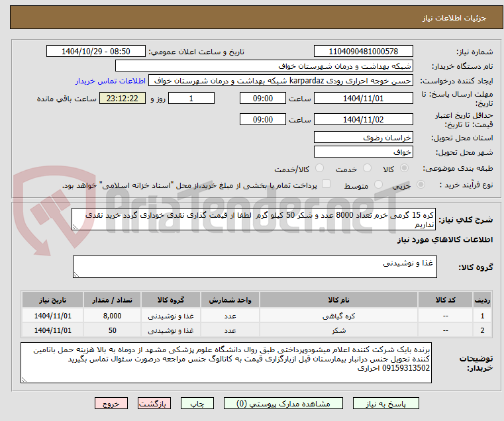
Task: Click the resize handle of goods group area
Action: click(x=76, y=275)
